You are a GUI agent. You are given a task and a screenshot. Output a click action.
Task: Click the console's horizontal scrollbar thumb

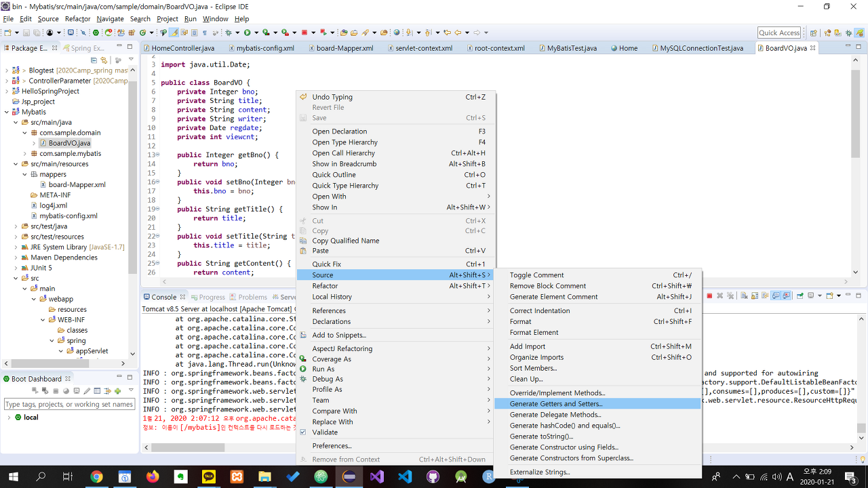pyautogui.click(x=188, y=447)
